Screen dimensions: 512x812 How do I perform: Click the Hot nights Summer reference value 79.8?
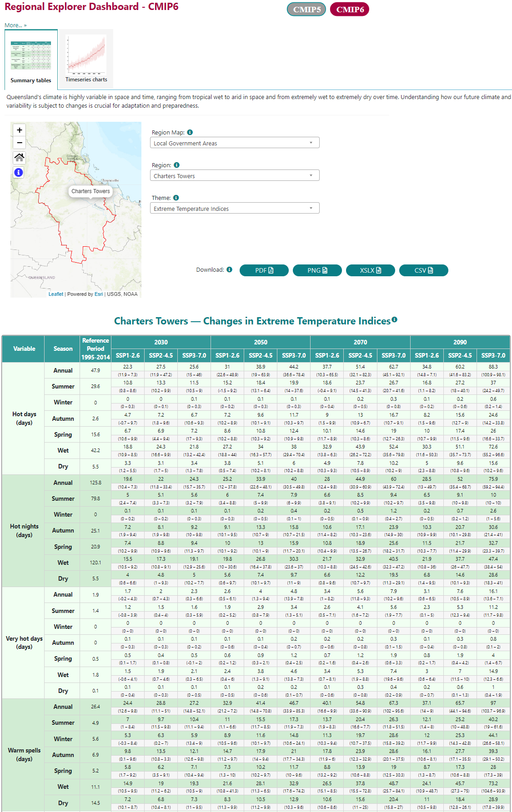[95, 498]
